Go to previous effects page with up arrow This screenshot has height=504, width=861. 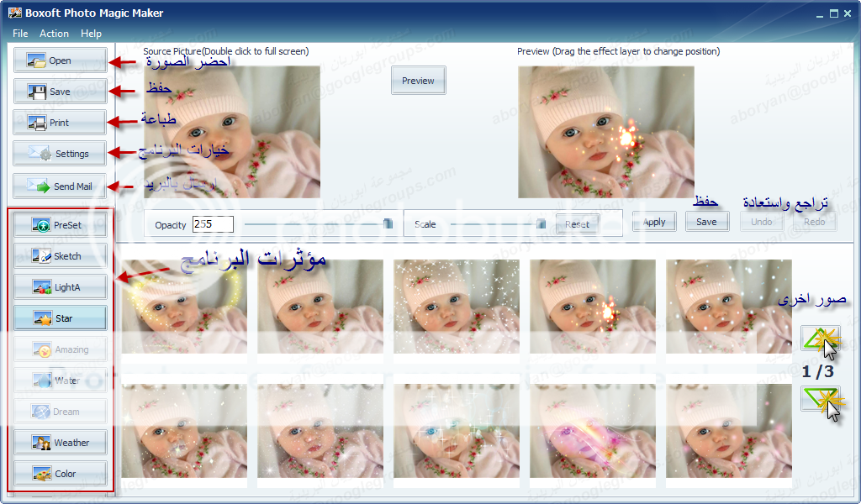(820, 340)
